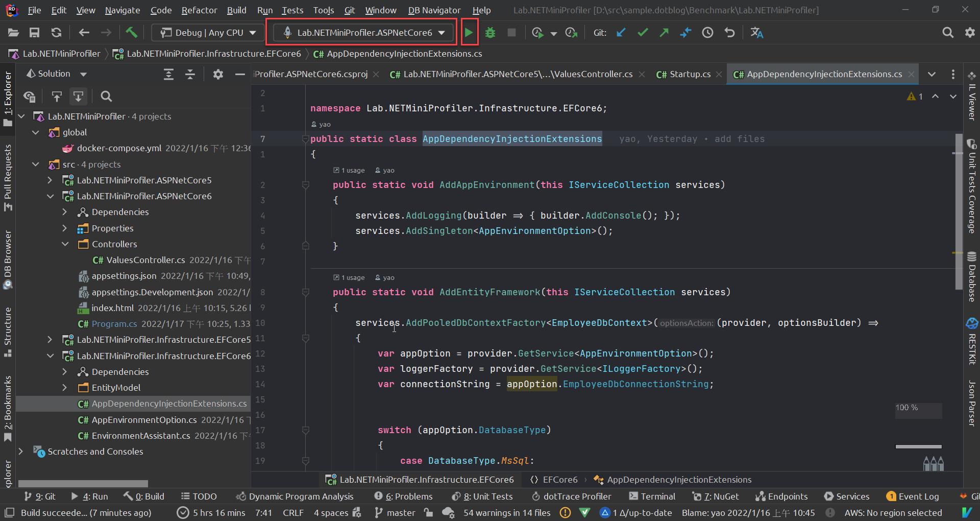Image resolution: width=980 pixels, height=521 pixels.
Task: Collapse all nodes in Solution explorer
Action: (190, 75)
